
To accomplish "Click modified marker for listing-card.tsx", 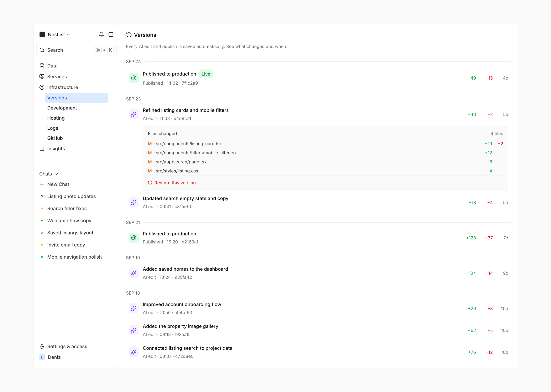I will (150, 144).
